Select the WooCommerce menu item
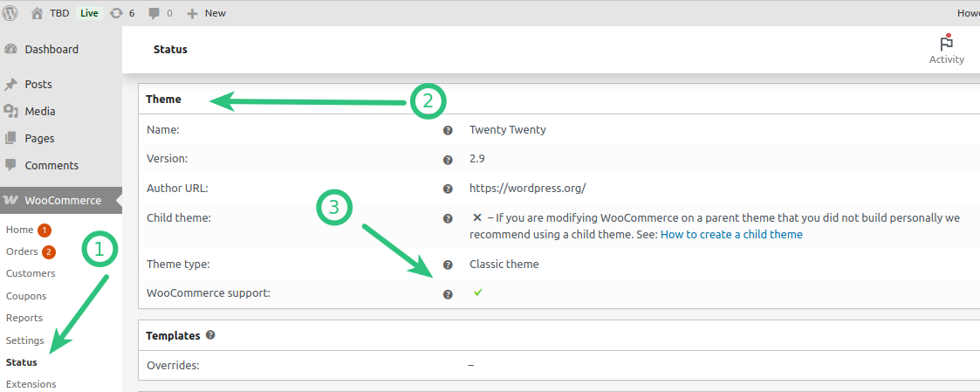The image size is (980, 392). pos(63,201)
